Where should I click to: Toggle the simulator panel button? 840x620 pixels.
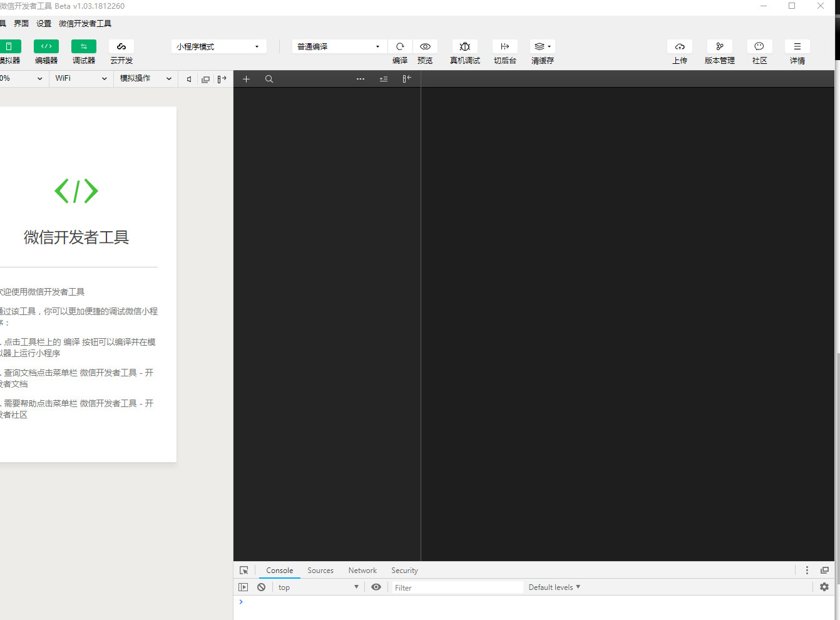(x=9, y=46)
